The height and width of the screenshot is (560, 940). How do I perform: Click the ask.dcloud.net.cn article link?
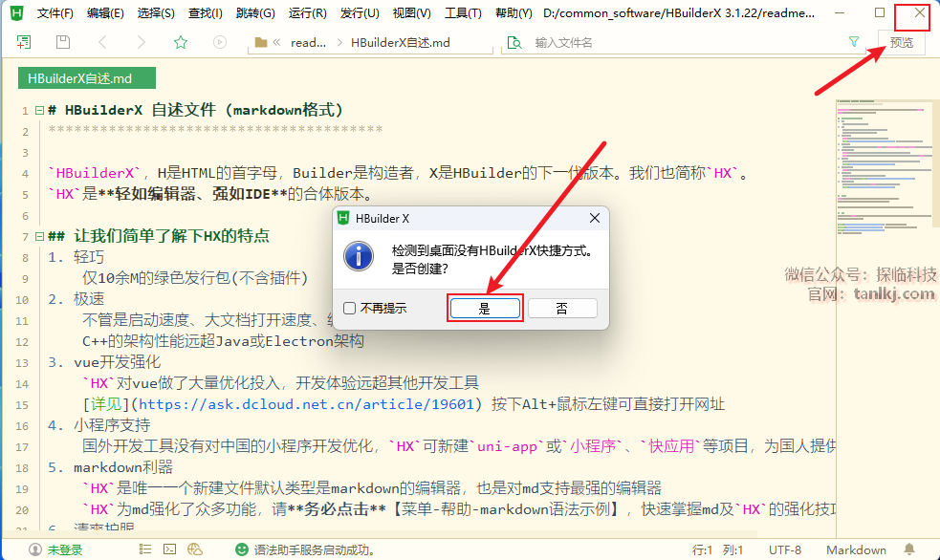pos(306,404)
